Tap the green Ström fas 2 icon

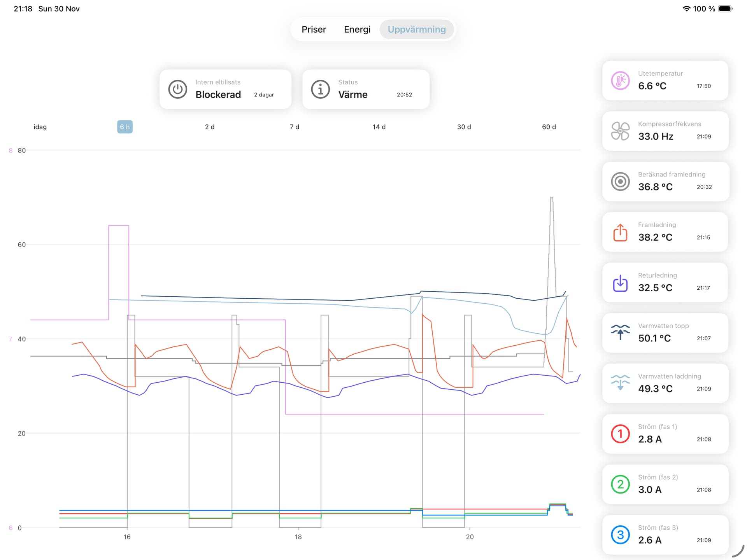click(620, 485)
